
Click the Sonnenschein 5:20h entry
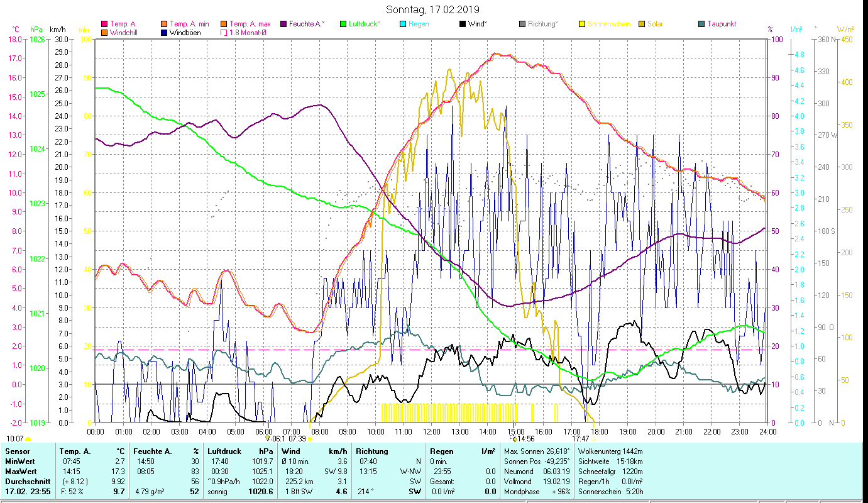pos(610,492)
